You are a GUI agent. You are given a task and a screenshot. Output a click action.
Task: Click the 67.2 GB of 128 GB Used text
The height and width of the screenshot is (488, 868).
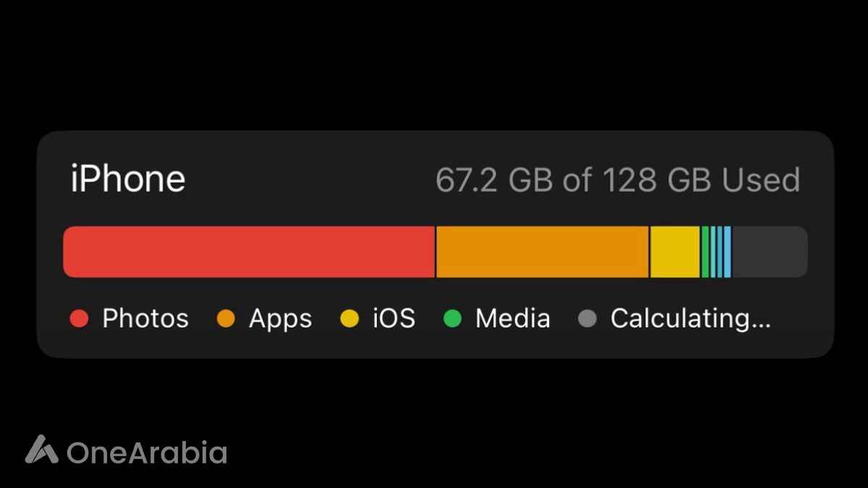tap(618, 180)
